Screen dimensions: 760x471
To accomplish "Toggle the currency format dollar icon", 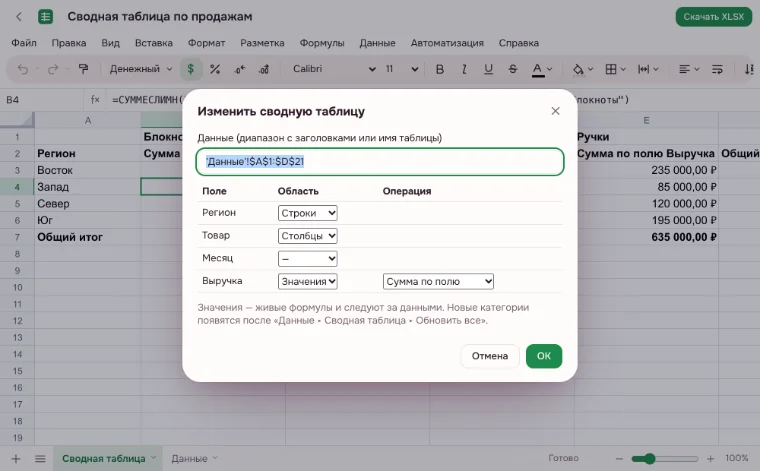I will (x=190, y=69).
